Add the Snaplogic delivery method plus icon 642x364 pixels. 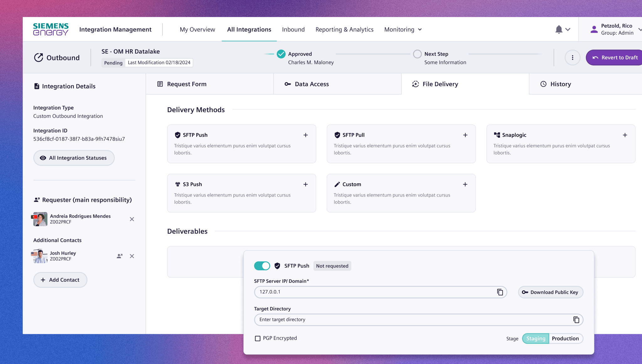point(625,135)
